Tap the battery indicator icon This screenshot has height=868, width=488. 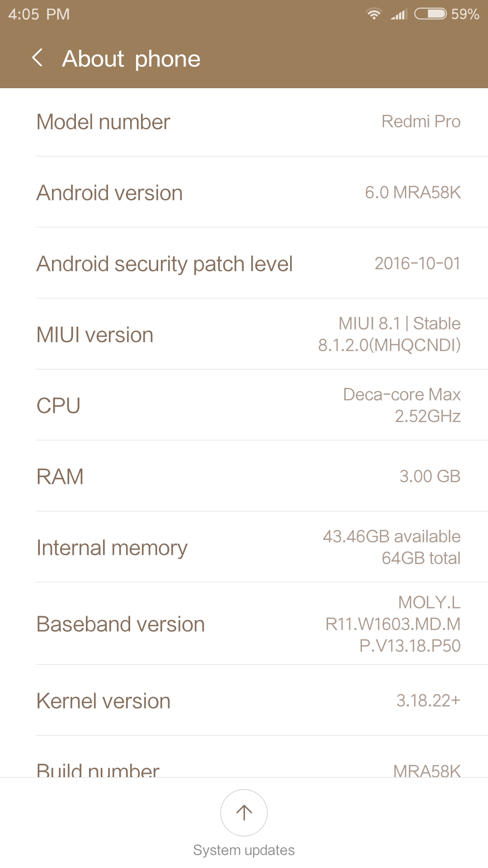(x=430, y=14)
